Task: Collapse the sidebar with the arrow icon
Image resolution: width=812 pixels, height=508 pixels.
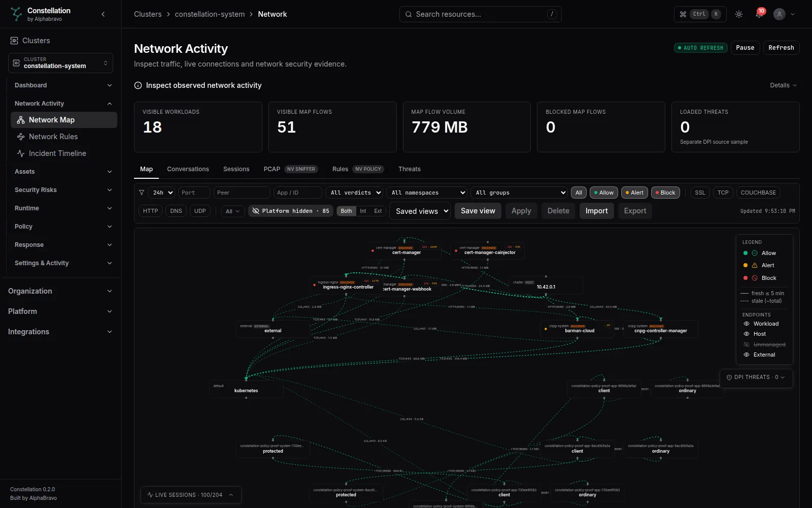Action: 104,14
